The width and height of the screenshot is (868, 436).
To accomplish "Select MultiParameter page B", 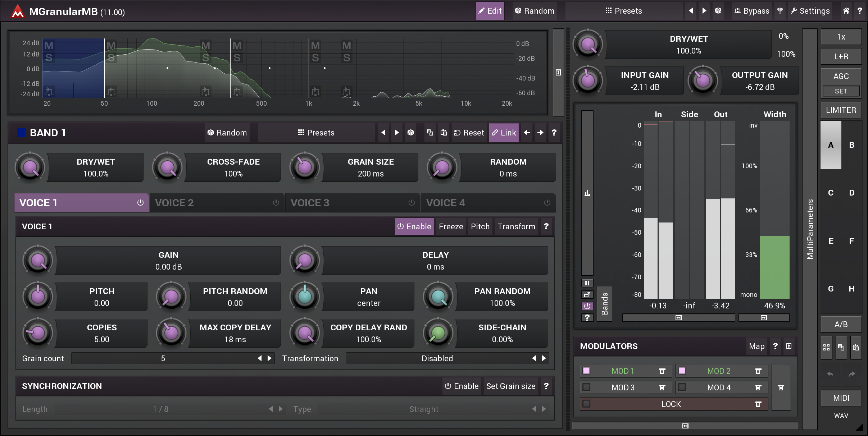I will (x=851, y=145).
